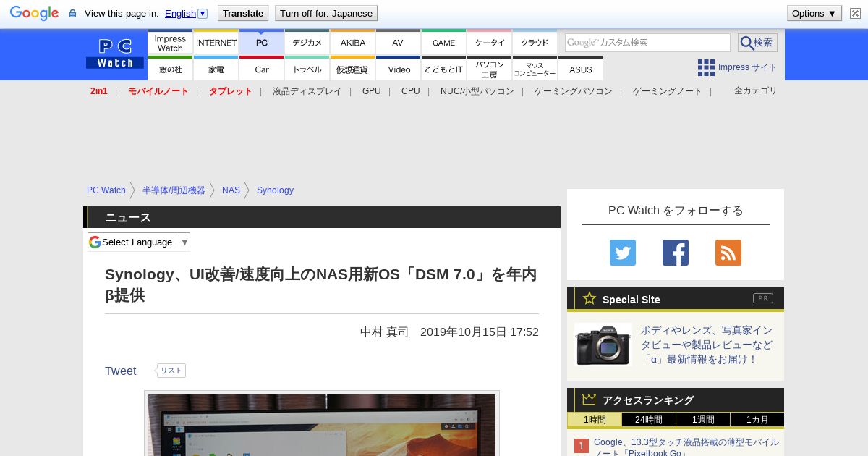Click the search magnifier 検索 button
868x456 pixels.
757,43
